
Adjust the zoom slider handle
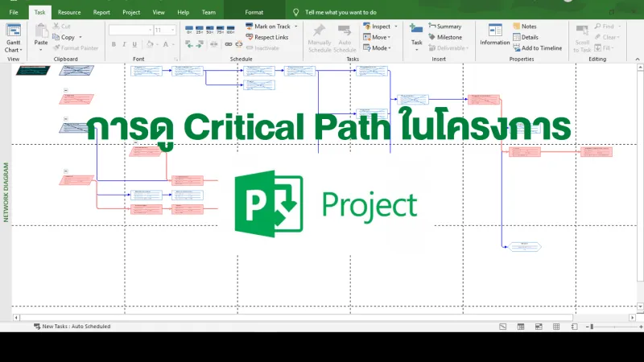(x=592, y=327)
